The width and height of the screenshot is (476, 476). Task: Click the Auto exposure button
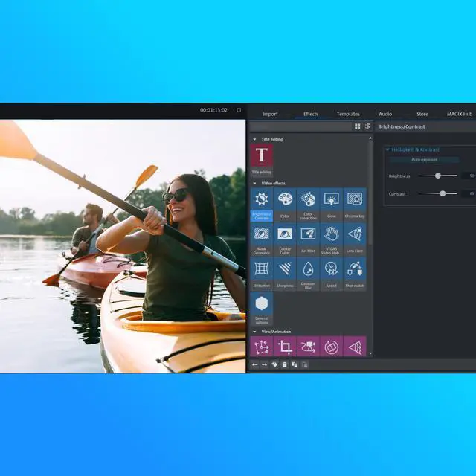(x=424, y=160)
